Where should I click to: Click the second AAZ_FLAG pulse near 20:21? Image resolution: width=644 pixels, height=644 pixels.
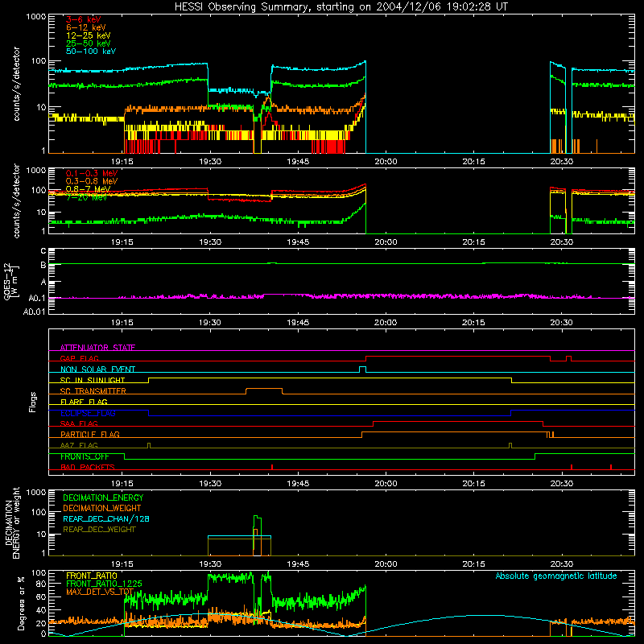pos(510,446)
